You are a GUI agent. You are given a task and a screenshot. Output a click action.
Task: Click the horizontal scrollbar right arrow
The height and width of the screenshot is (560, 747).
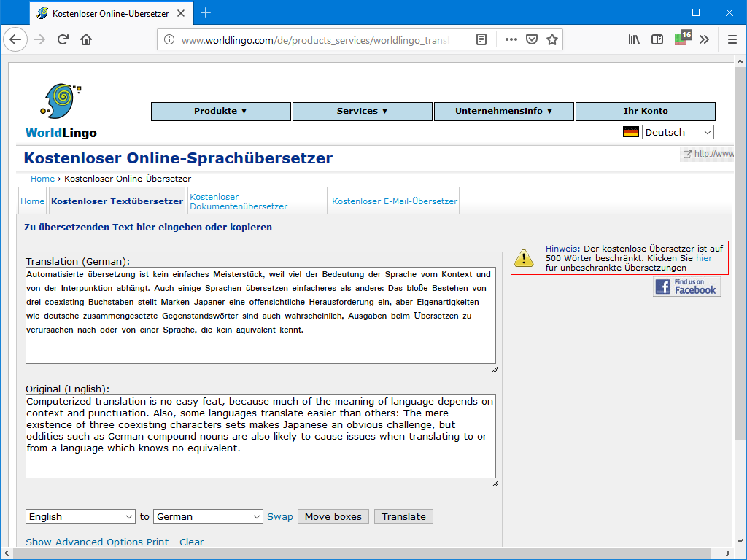727,553
